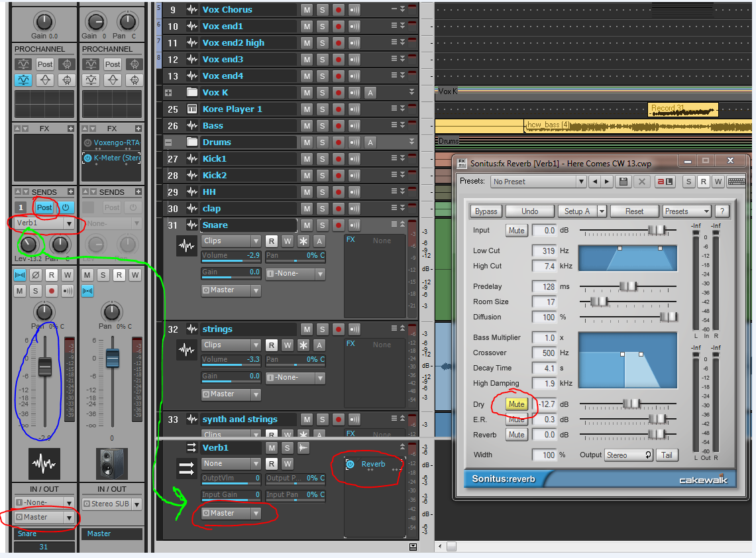Screen dimensions: 756x558
Task: Add a new send on the Snare strip
Action: [70, 192]
